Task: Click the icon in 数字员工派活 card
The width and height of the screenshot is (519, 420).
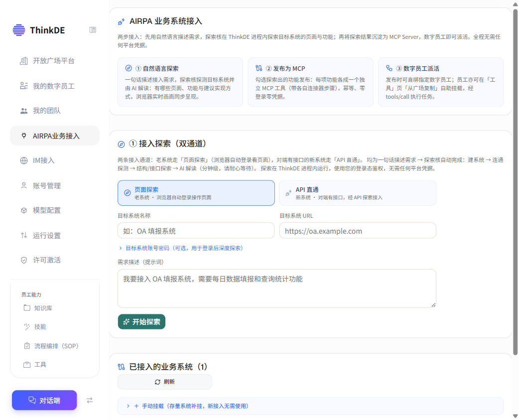Action: tap(389, 68)
